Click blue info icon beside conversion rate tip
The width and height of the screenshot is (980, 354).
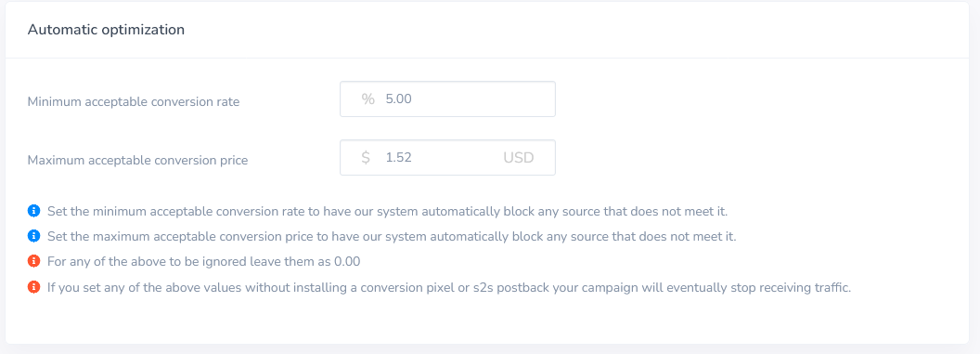coord(33,211)
